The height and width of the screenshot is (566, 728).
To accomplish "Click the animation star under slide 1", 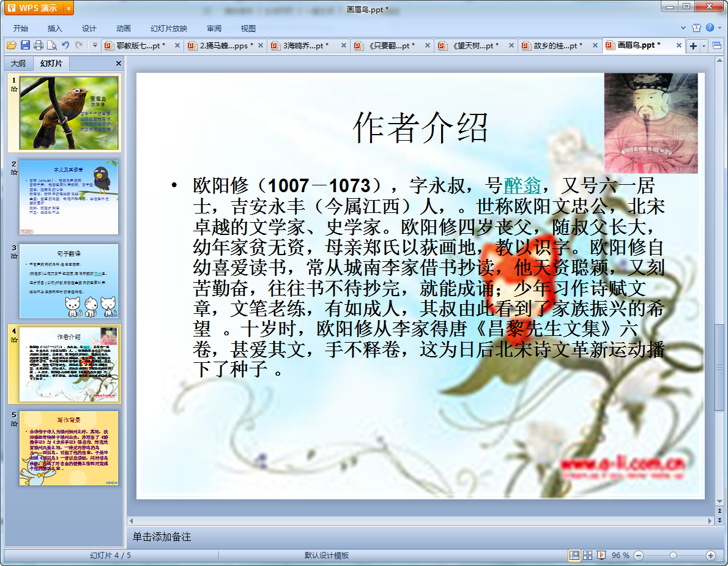I will (14, 89).
